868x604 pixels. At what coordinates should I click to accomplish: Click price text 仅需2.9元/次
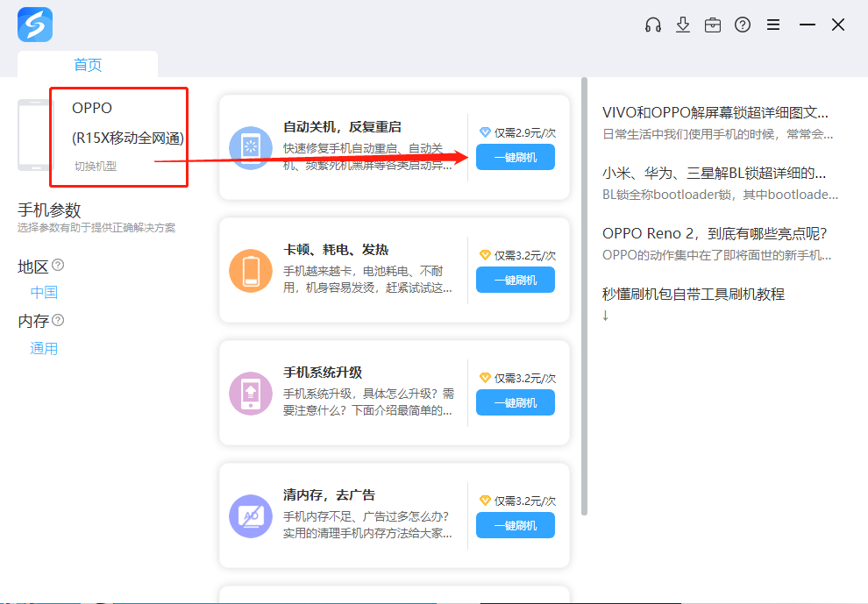pos(525,133)
